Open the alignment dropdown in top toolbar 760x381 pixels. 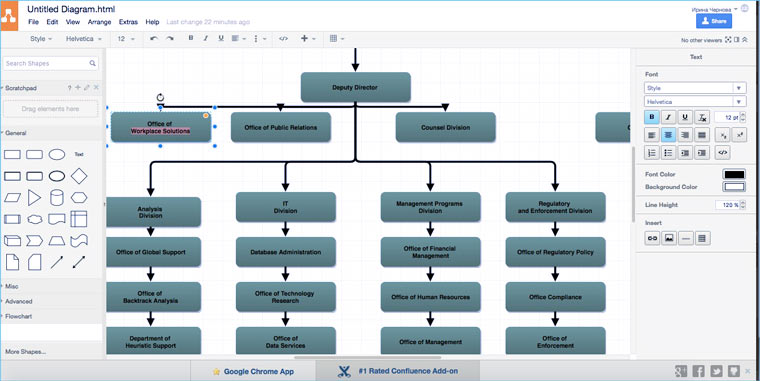[x=238, y=39]
